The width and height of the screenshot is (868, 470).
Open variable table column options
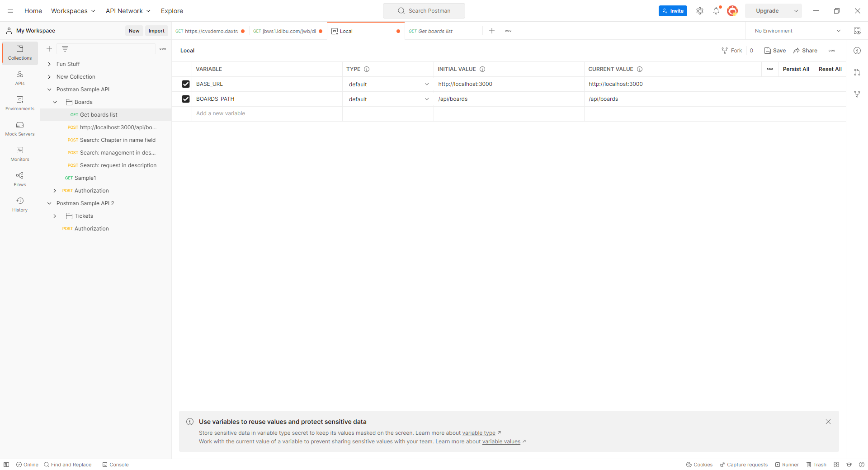pos(770,69)
